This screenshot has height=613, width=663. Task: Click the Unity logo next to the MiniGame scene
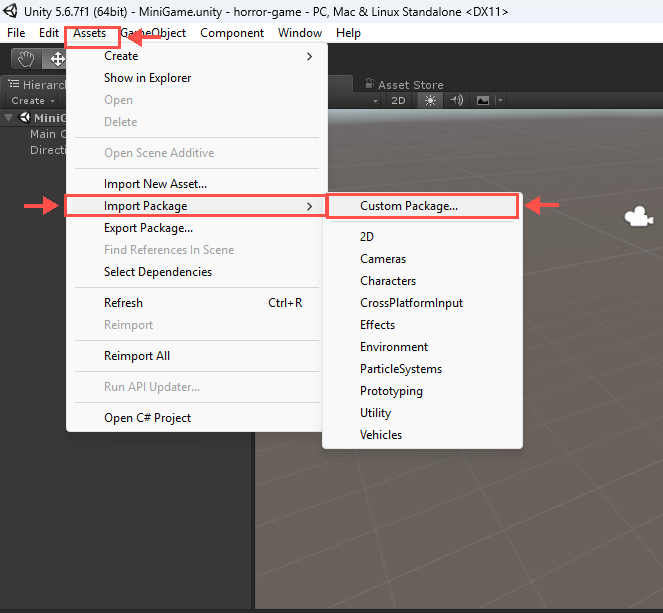pos(25,117)
